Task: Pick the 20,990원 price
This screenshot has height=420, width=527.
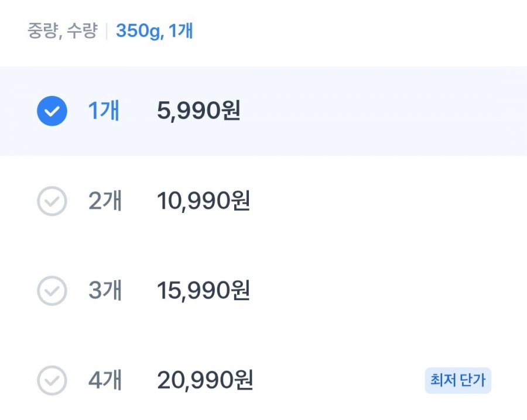Action: [205, 381]
